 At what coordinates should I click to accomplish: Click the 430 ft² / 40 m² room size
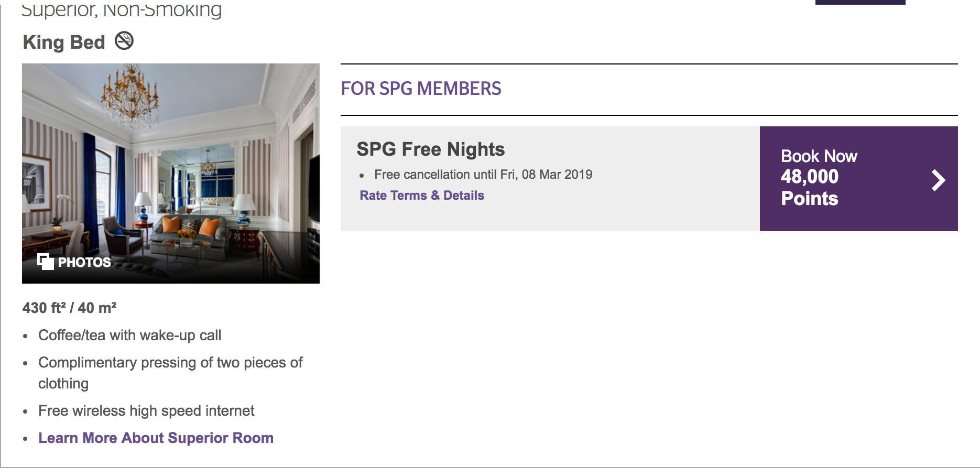[70, 308]
